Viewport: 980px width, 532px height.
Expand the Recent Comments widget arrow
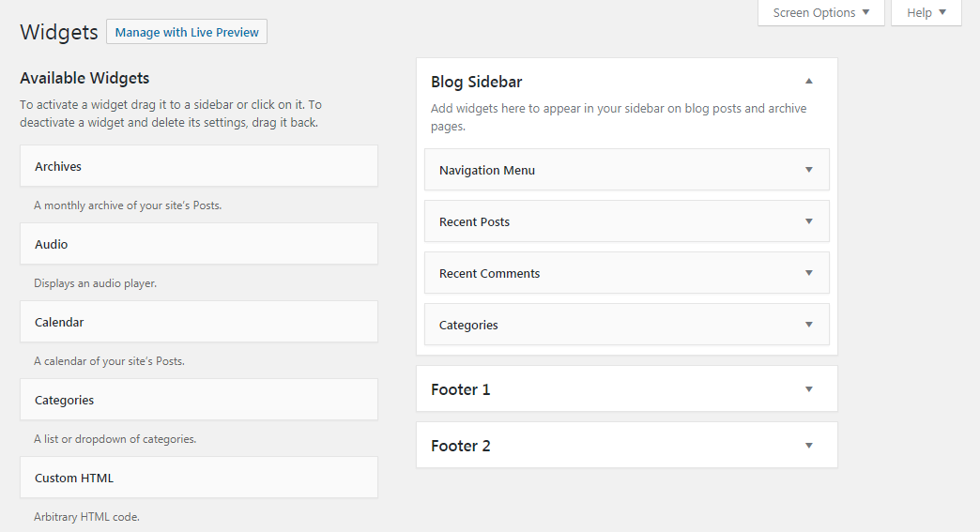(809, 273)
